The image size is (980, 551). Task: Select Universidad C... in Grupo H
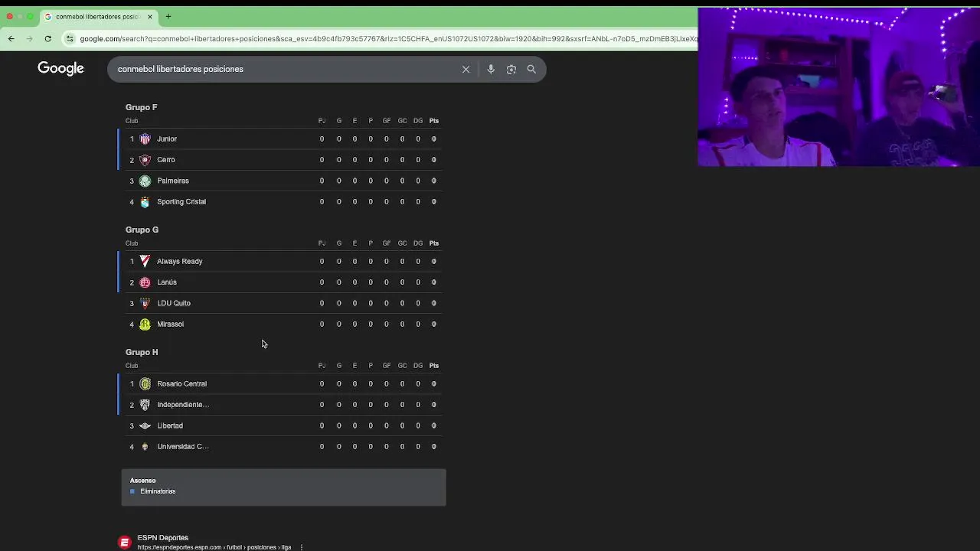click(x=183, y=446)
